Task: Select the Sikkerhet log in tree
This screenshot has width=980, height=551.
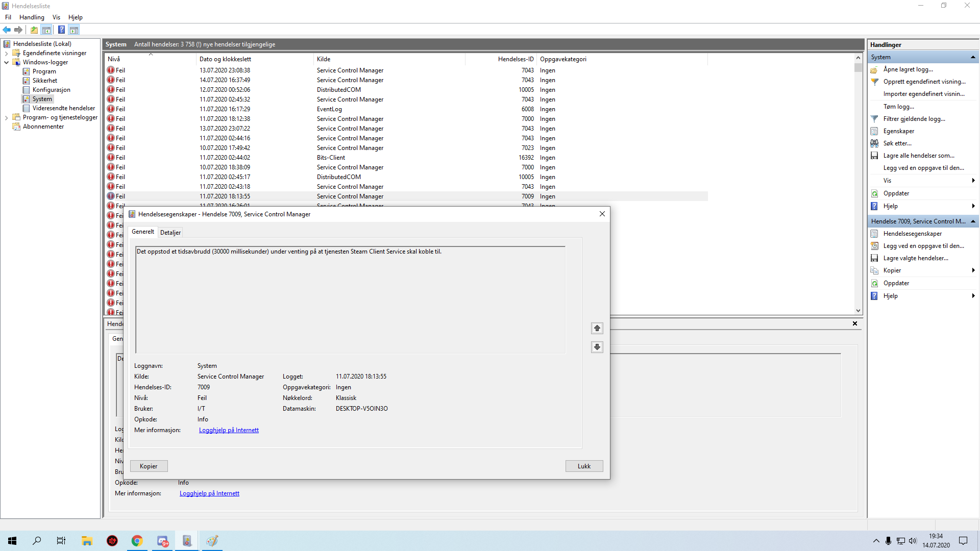Action: click(x=45, y=81)
